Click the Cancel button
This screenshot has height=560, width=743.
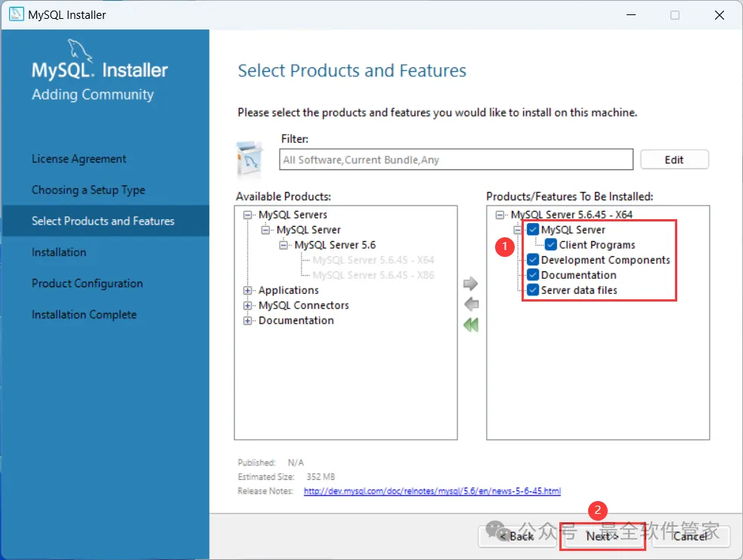pos(690,537)
